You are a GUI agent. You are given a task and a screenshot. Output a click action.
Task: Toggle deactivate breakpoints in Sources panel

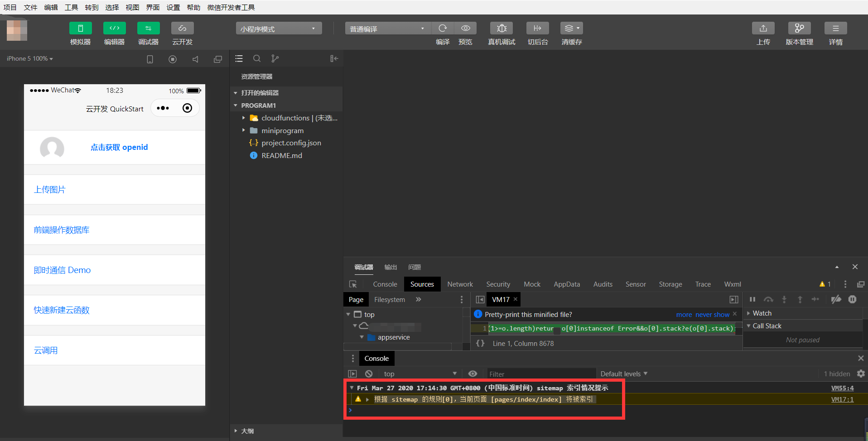836,299
